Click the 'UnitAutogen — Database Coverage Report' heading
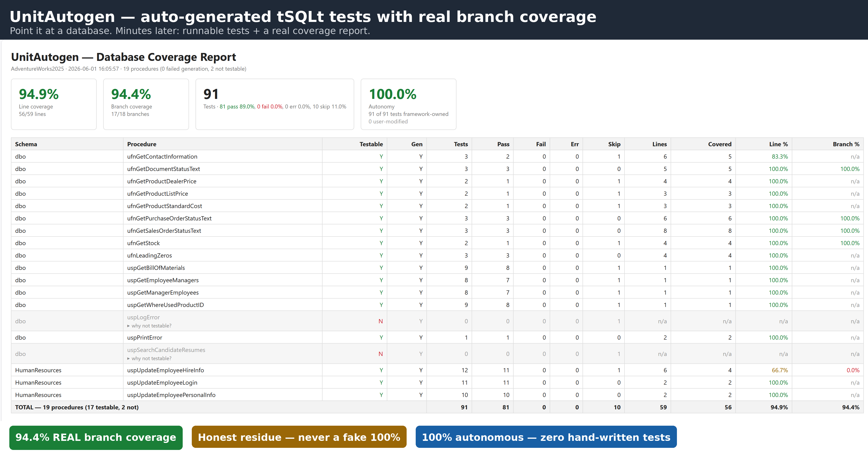The width and height of the screenshot is (868, 470). coord(123,57)
